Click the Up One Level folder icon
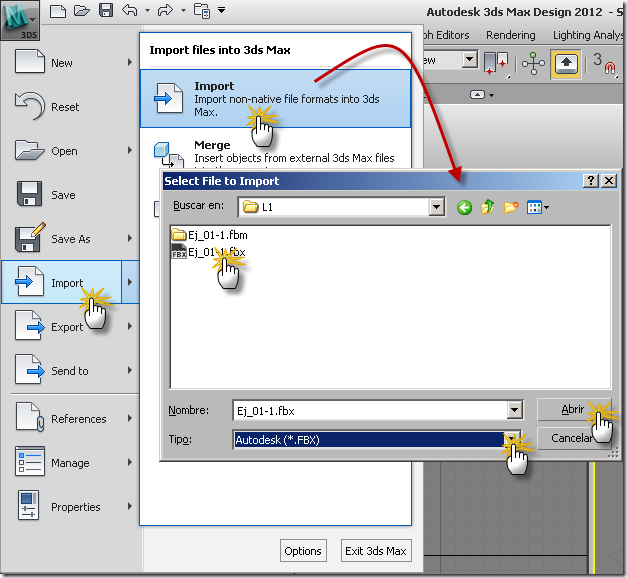The width and height of the screenshot is (627, 578). 487,207
